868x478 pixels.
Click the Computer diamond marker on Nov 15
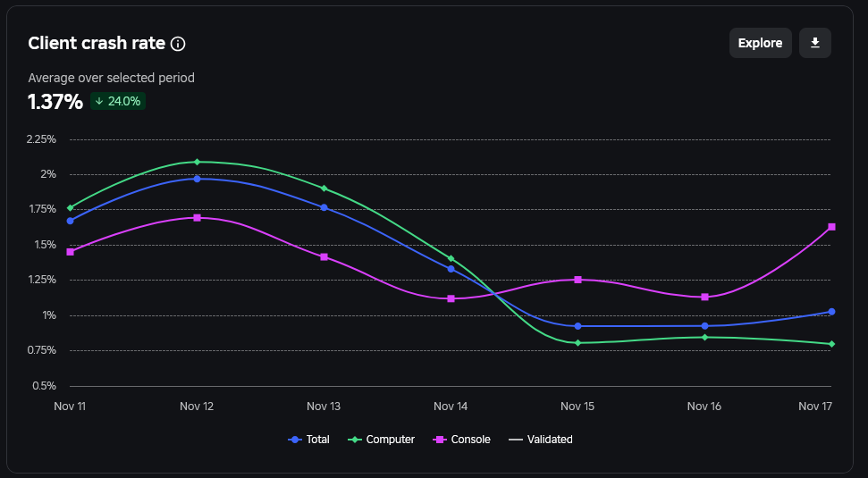578,343
